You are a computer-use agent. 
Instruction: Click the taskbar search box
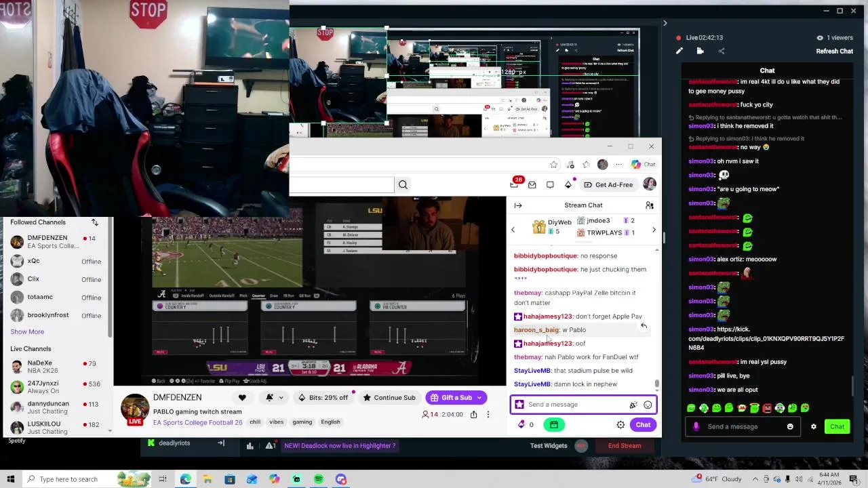(x=88, y=479)
